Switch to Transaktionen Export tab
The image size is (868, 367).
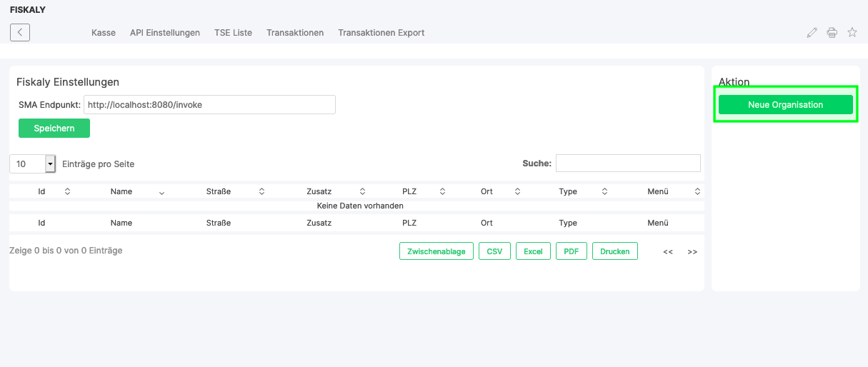[381, 33]
